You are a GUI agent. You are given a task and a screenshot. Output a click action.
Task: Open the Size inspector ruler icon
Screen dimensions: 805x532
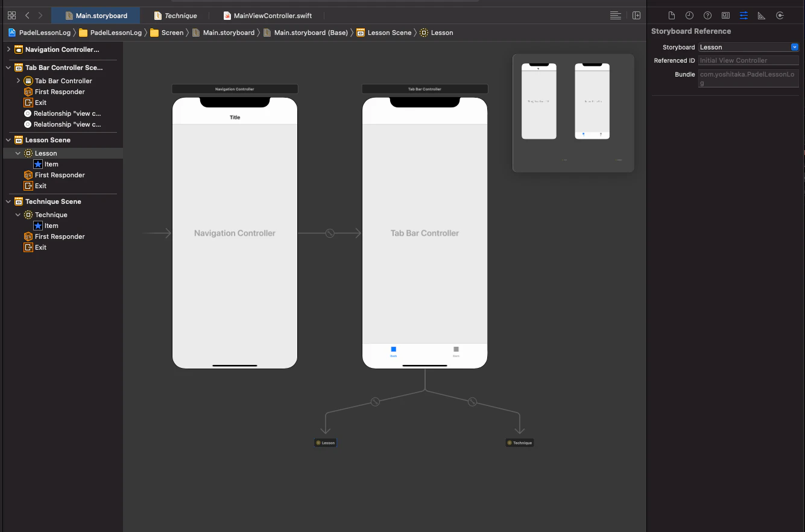coord(762,16)
